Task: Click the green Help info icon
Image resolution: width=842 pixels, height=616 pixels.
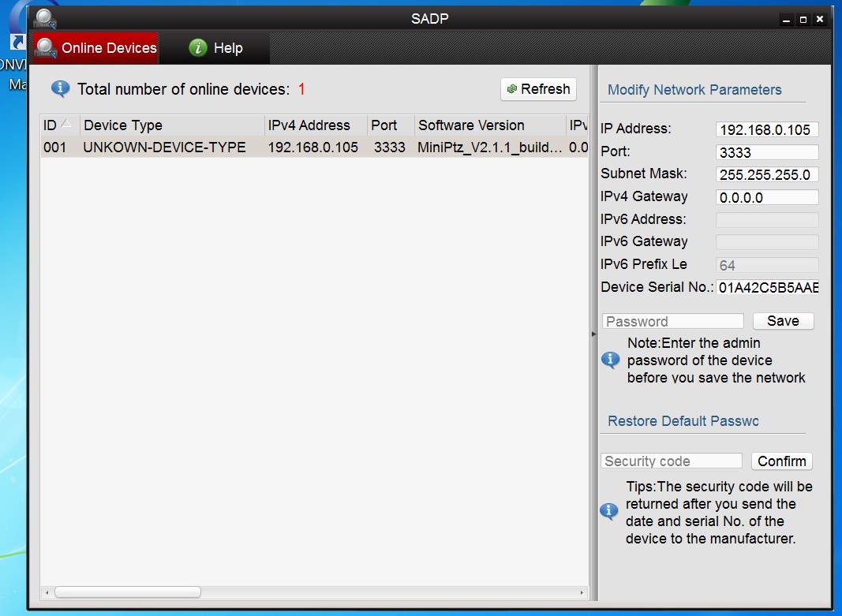Action: coord(197,48)
